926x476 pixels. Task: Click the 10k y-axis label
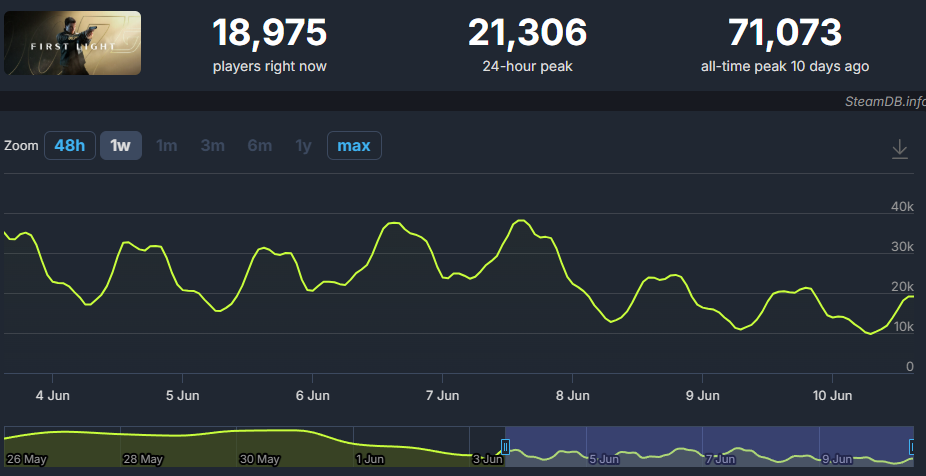902,327
